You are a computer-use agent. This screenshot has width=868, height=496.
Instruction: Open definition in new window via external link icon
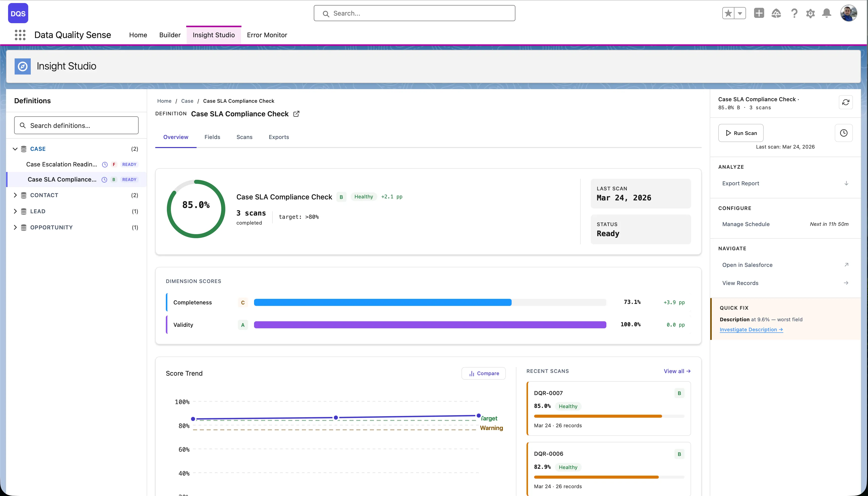click(x=296, y=114)
